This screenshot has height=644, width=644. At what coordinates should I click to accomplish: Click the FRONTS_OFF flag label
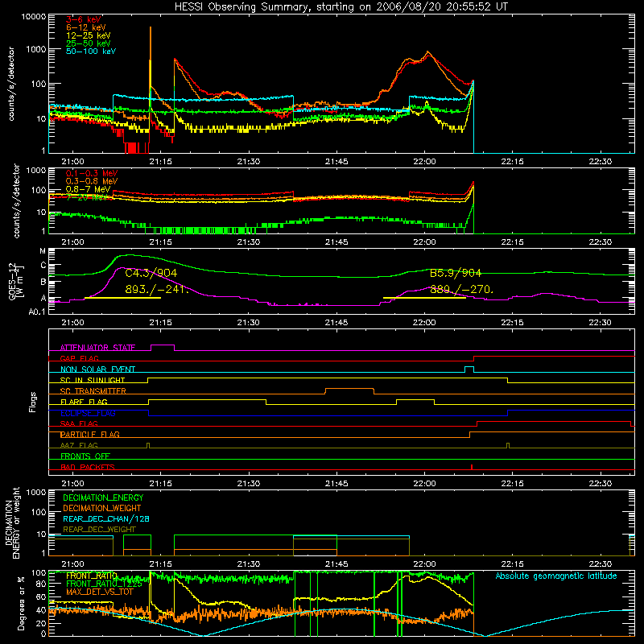(85, 456)
